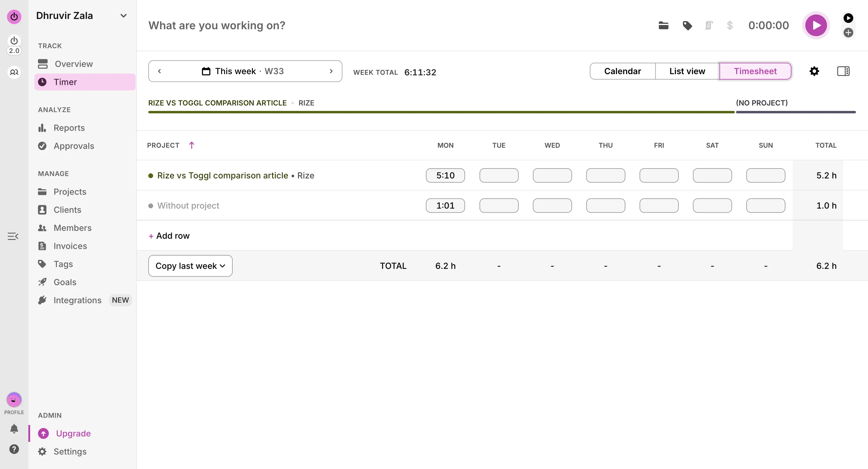The width and height of the screenshot is (868, 469).
Task: Open Goals in the sidebar
Action: coord(85,282)
